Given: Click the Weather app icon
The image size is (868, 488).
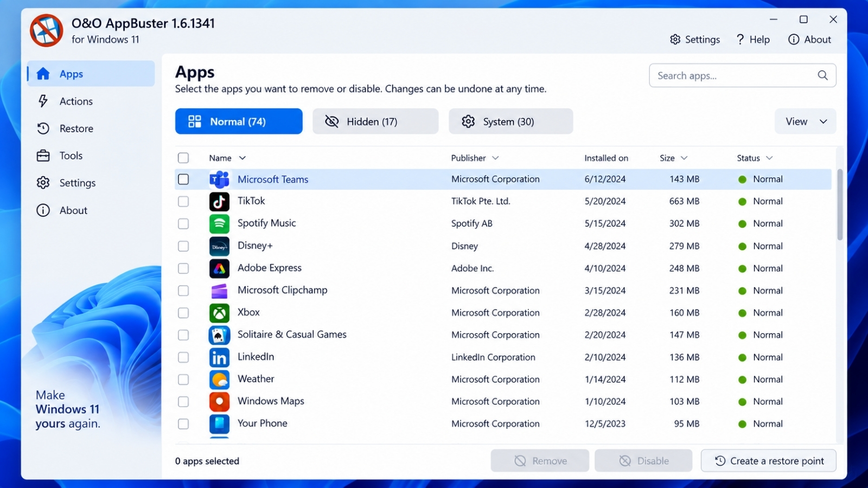Looking at the screenshot, I should pyautogui.click(x=219, y=380).
